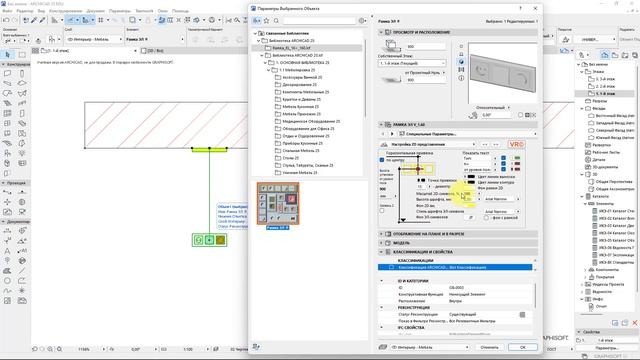Click the Параметры button in Navigator properties
This screenshot has height=360, width=640.
coord(607,348)
